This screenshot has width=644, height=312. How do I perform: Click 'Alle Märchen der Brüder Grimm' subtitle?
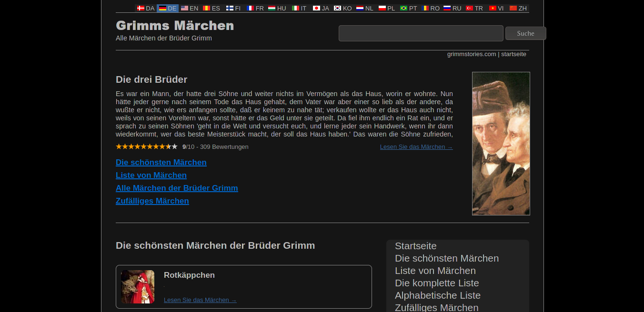tap(164, 38)
